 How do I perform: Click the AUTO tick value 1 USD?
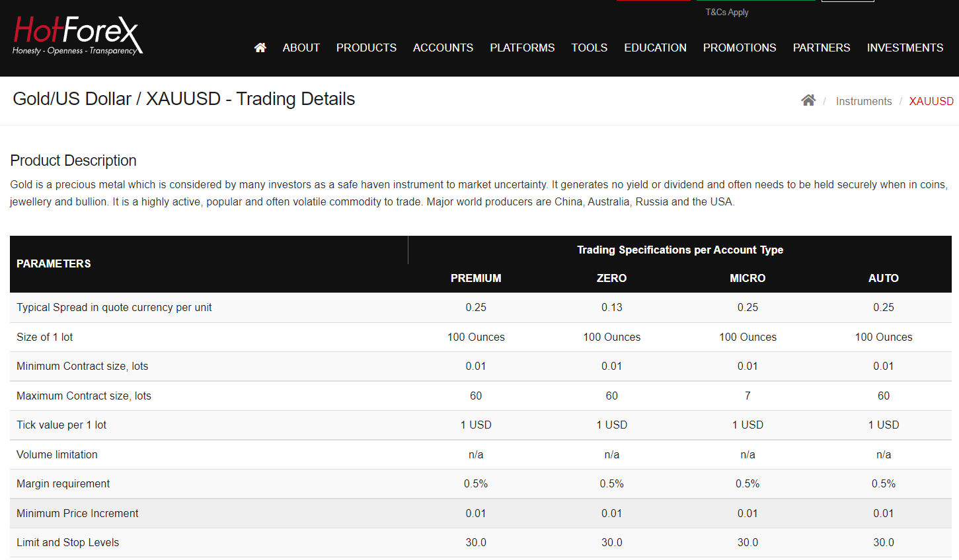884,425
